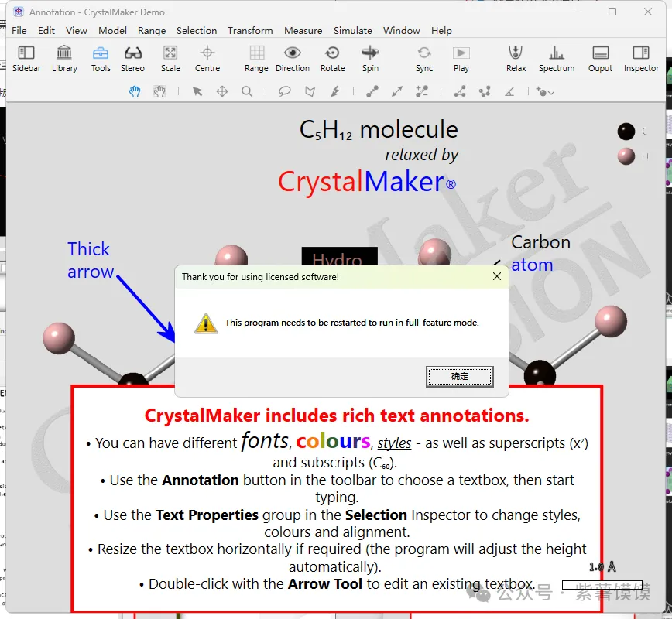Screen dimensions: 672x619
Task: Select the Arrow pointer tool
Action: tap(197, 91)
